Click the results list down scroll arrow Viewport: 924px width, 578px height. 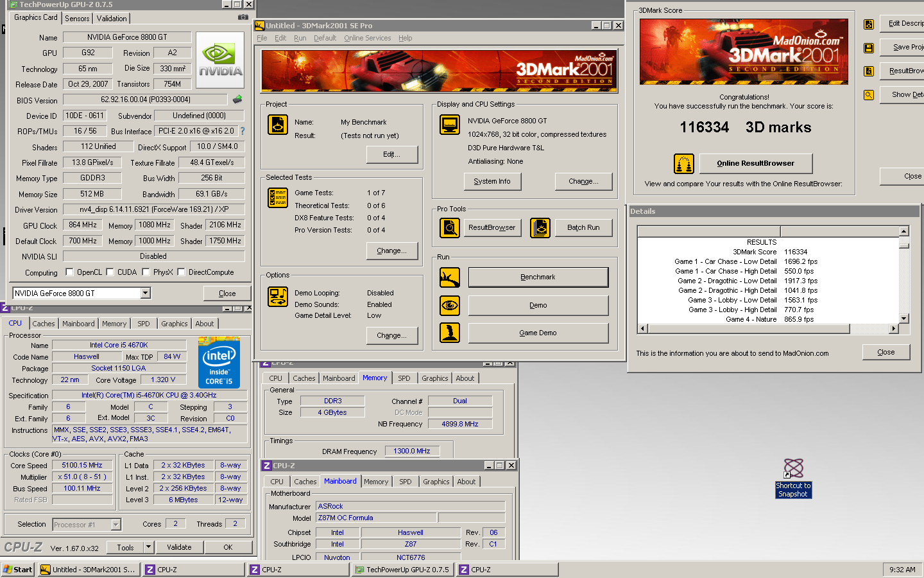[x=904, y=319]
